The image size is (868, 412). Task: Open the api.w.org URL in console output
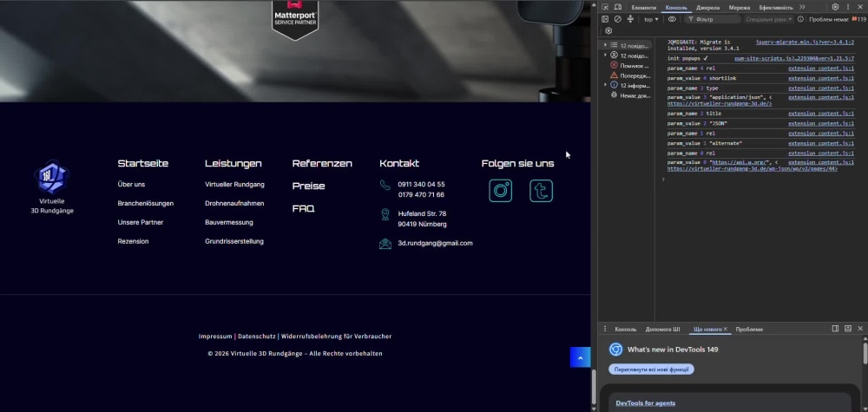pos(738,162)
